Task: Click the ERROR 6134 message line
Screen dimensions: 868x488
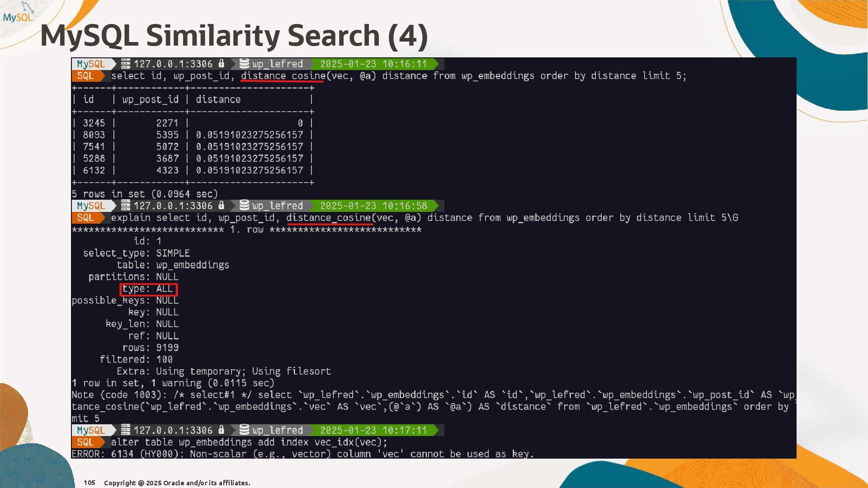Action: coord(302,454)
